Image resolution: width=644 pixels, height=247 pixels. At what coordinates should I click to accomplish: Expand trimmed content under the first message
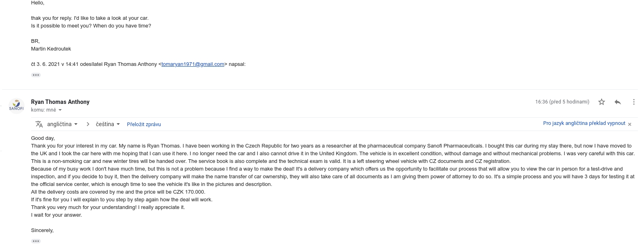pos(36,75)
